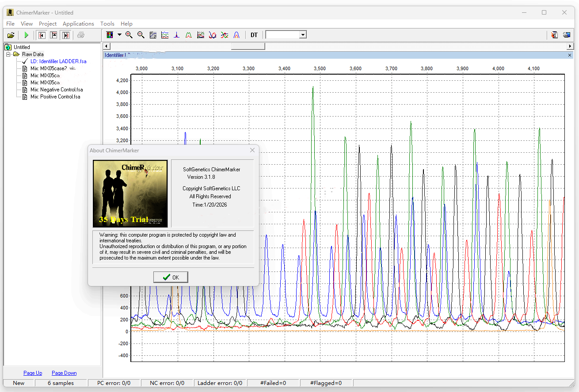The height and width of the screenshot is (392, 579).
Task: Click the scrollbar right arrow above chart
Action: point(570,46)
